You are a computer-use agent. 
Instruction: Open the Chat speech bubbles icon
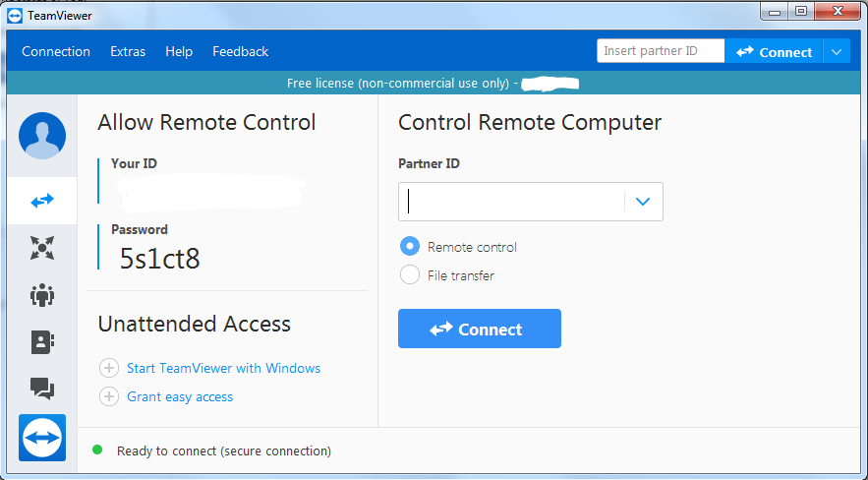(42, 389)
